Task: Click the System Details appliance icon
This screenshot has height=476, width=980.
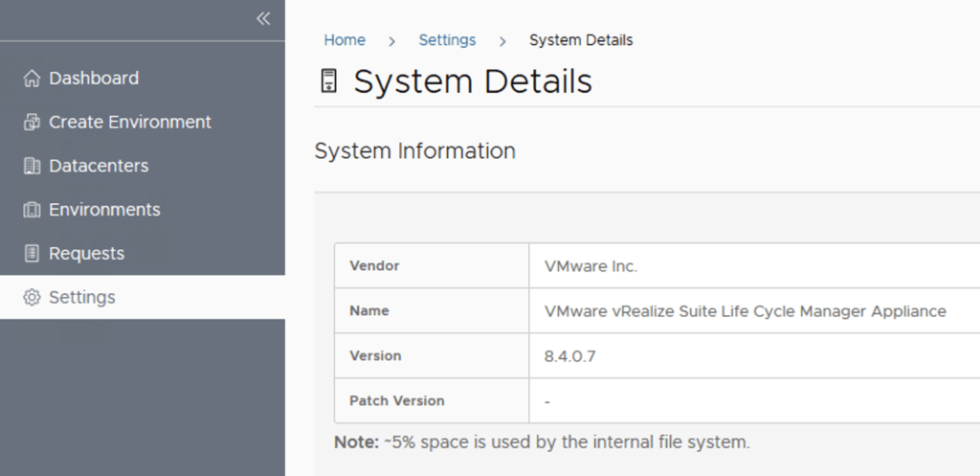Action: (x=328, y=82)
